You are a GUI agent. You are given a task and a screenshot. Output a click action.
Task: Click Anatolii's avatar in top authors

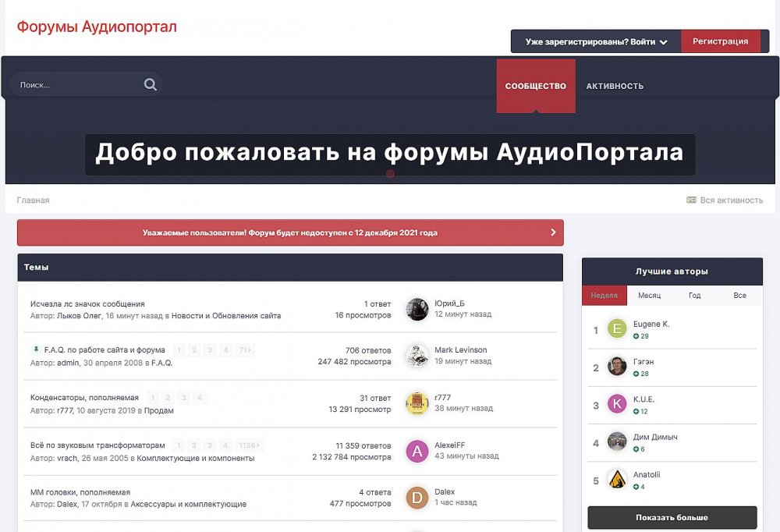(x=617, y=480)
